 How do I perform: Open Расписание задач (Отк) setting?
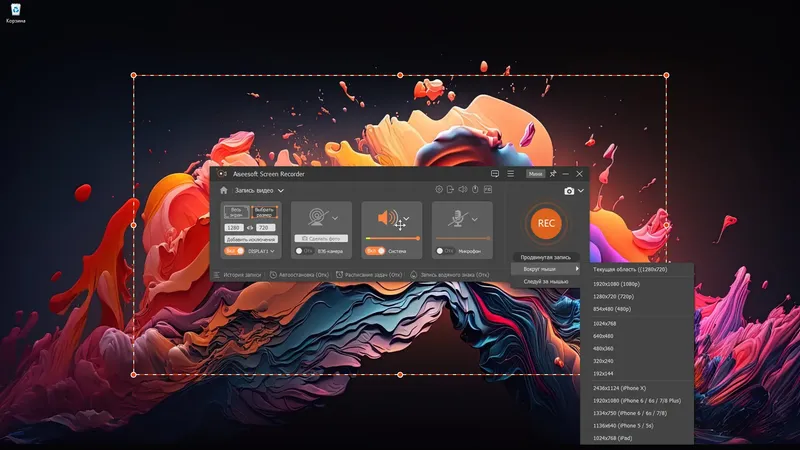click(x=373, y=275)
